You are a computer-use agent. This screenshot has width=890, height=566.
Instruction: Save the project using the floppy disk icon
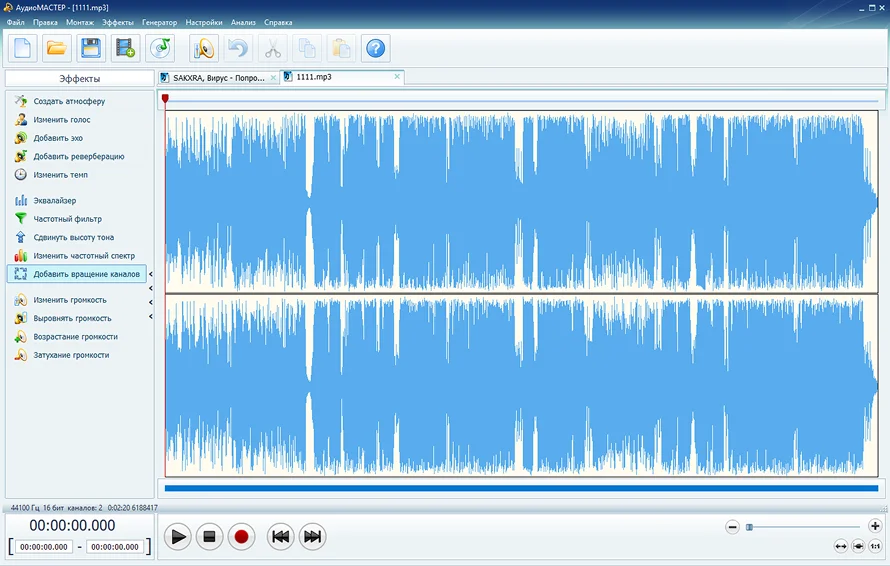click(x=91, y=48)
